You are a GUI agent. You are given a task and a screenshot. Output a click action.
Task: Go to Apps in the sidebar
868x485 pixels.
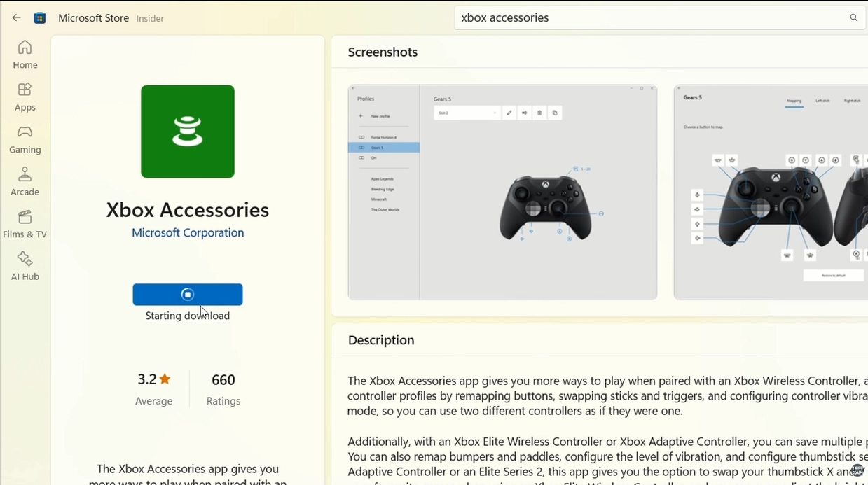coord(25,97)
